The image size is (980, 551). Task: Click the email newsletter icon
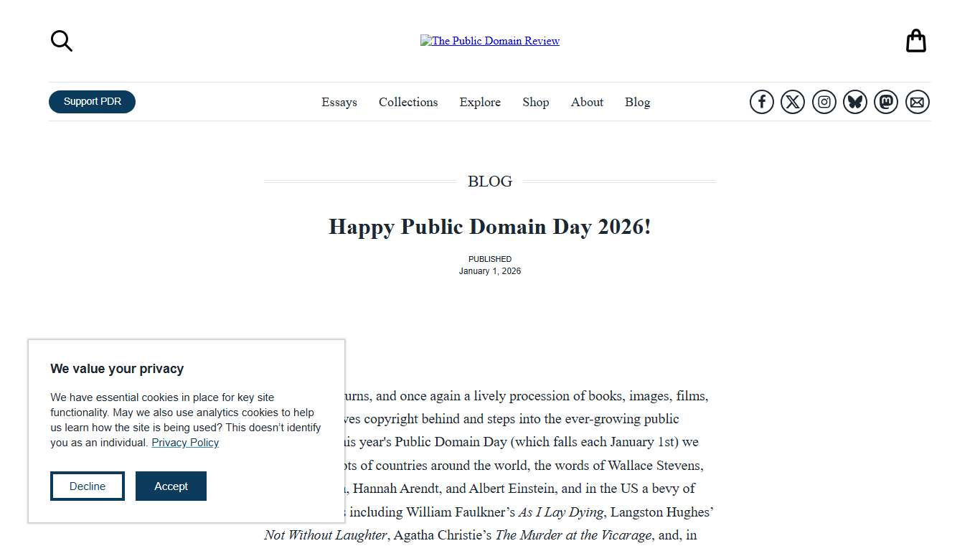coord(917,102)
